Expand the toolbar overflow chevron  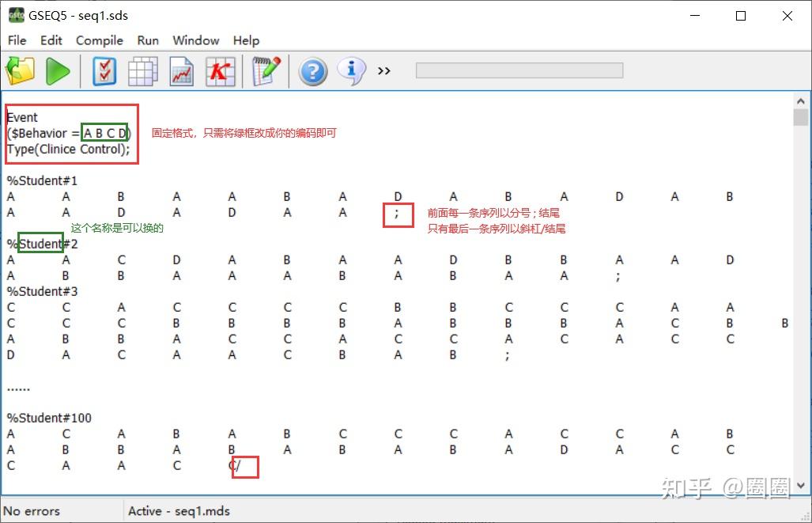383,70
